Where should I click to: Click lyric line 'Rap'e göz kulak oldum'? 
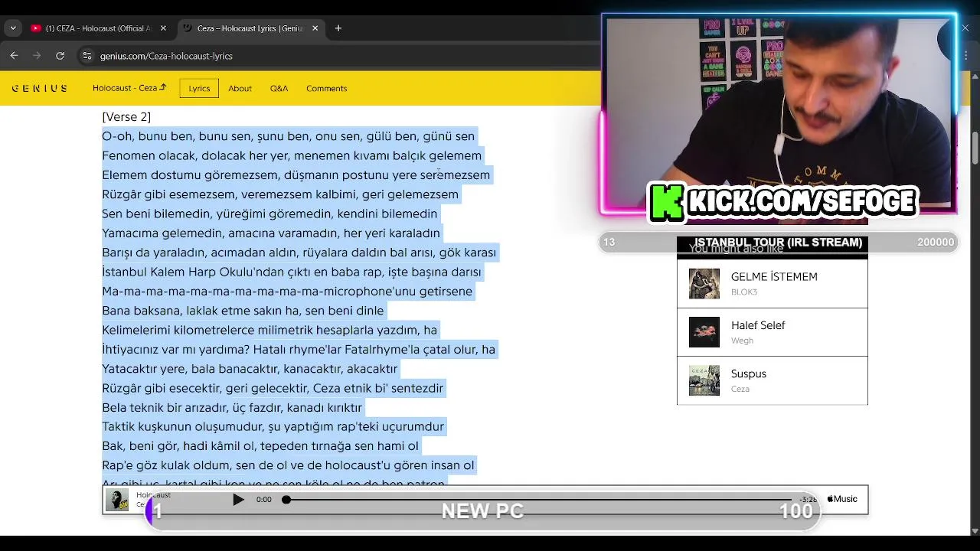[x=288, y=465]
